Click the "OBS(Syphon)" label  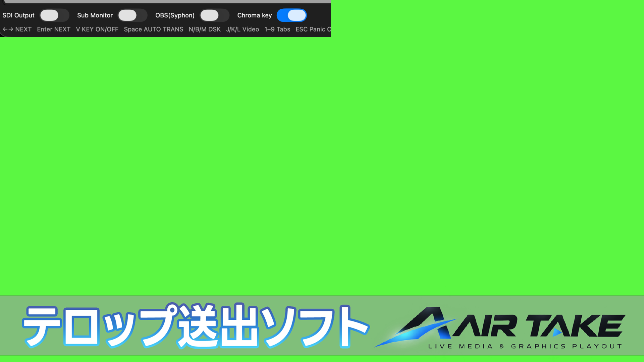[175, 15]
